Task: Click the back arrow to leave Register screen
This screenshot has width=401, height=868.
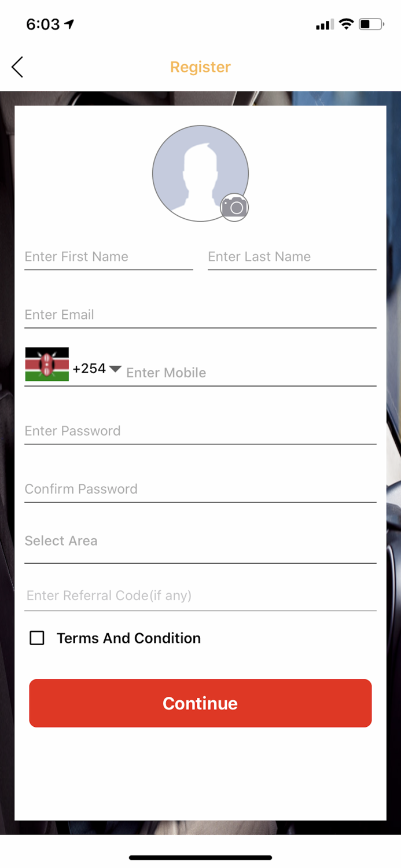Action: point(17,67)
